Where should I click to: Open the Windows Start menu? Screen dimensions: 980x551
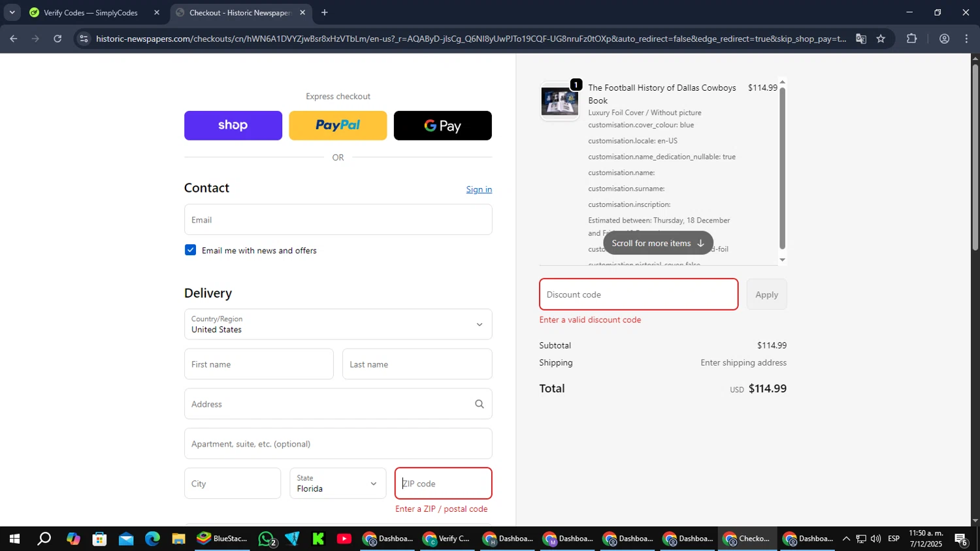pyautogui.click(x=14, y=539)
